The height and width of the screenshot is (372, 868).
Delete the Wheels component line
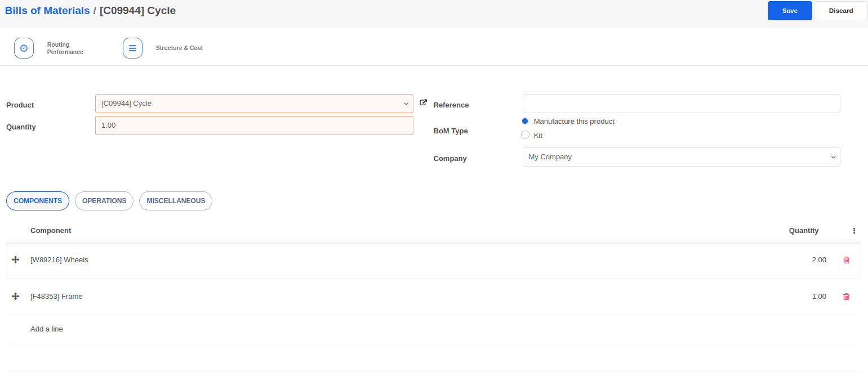coord(845,260)
